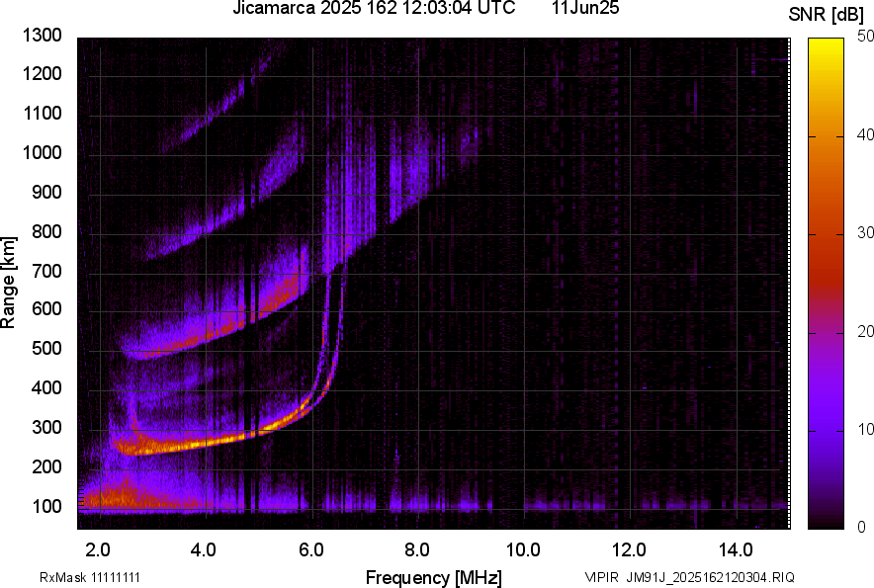Click the range tick label '400'
874x588 pixels.
[46, 388]
